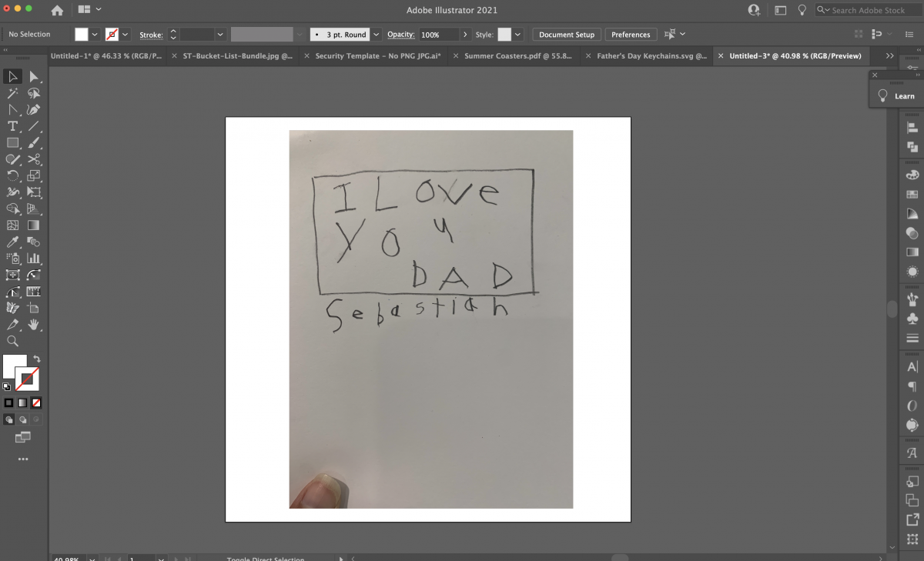Image resolution: width=924 pixels, height=561 pixels.
Task: Switch to Summer Coasters.pdf tab
Action: [514, 56]
